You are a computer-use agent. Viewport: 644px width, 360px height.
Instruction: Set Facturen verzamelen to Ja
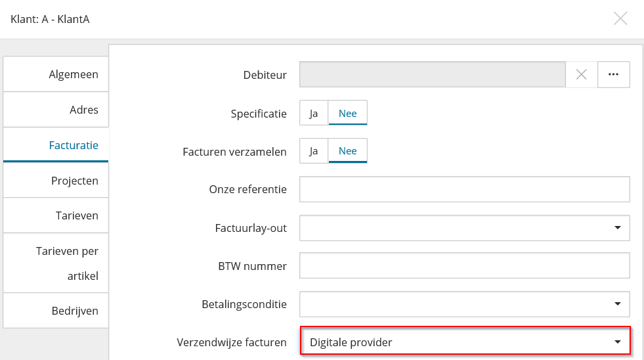[x=314, y=151]
